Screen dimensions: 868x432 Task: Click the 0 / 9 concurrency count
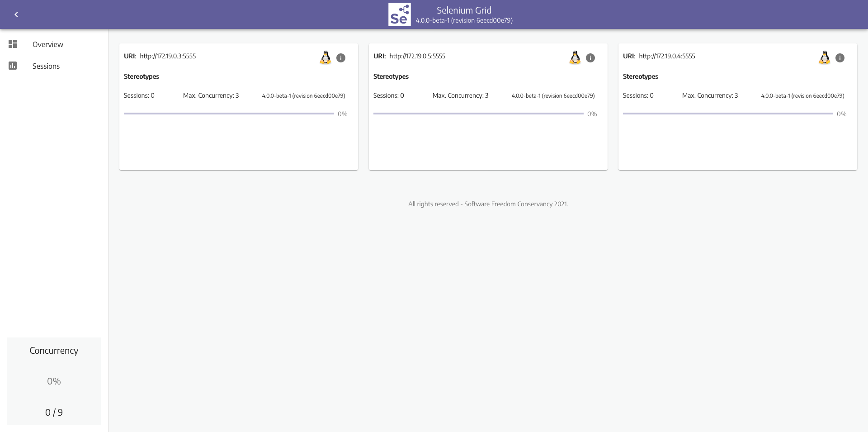click(x=54, y=413)
